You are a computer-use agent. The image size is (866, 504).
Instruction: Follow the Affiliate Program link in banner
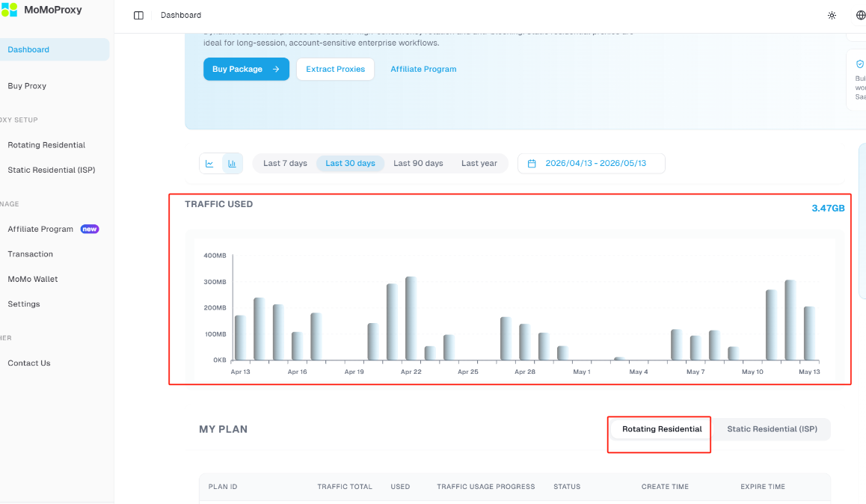(x=423, y=69)
